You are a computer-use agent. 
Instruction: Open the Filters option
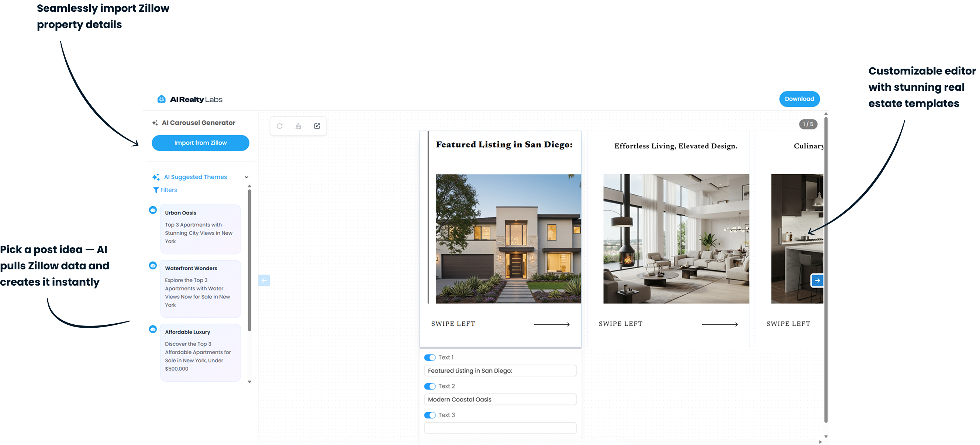click(x=165, y=190)
